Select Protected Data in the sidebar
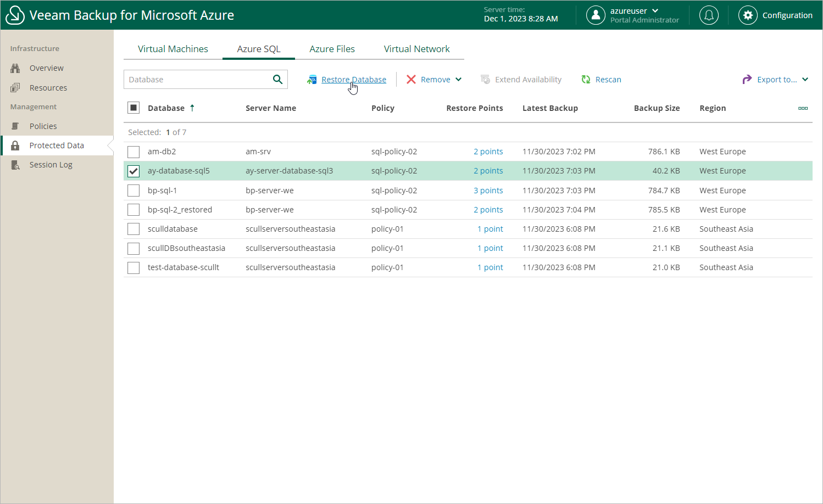 click(x=57, y=145)
